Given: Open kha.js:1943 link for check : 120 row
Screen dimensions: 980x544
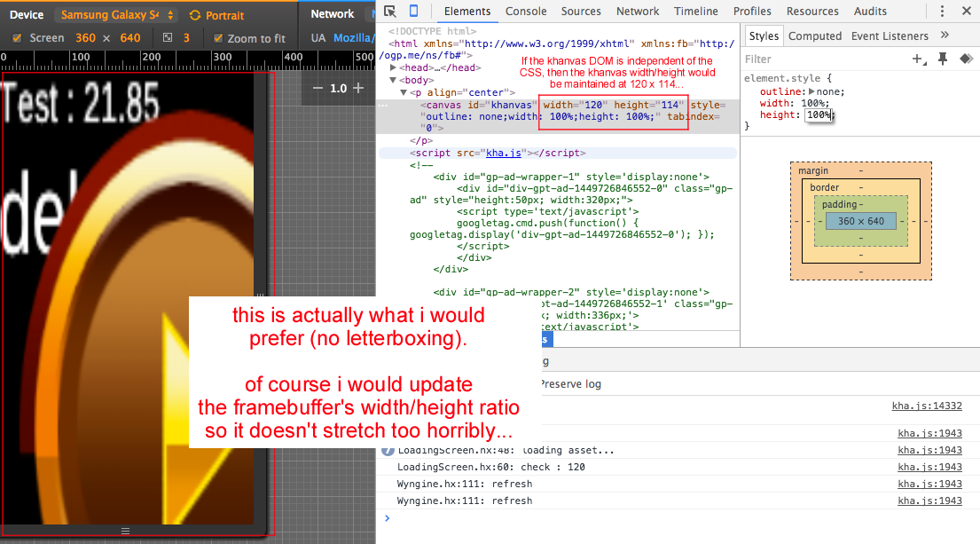Looking at the screenshot, I should (930, 467).
